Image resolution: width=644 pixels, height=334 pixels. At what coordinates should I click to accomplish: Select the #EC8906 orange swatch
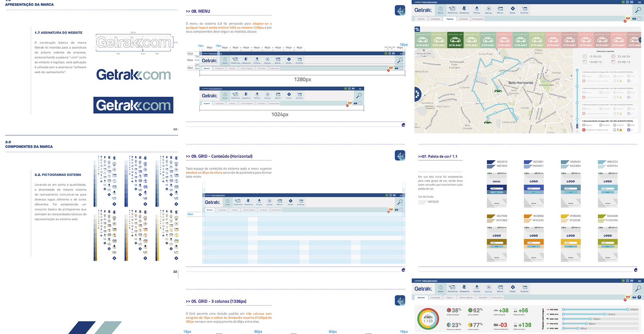pyautogui.click(x=528, y=216)
